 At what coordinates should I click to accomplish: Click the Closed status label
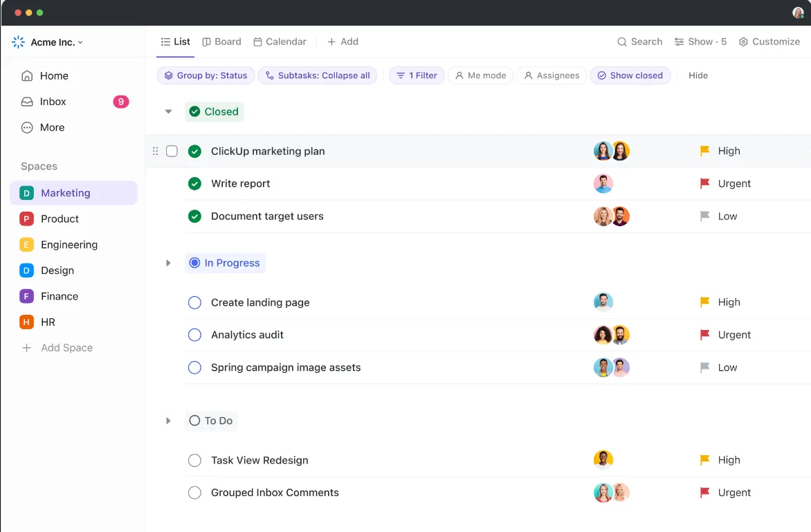click(215, 111)
